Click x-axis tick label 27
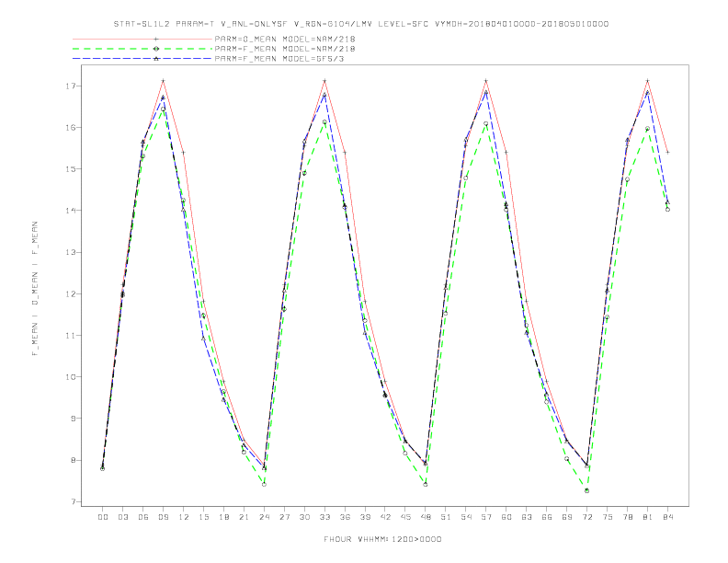The image size is (728, 563). point(284,517)
